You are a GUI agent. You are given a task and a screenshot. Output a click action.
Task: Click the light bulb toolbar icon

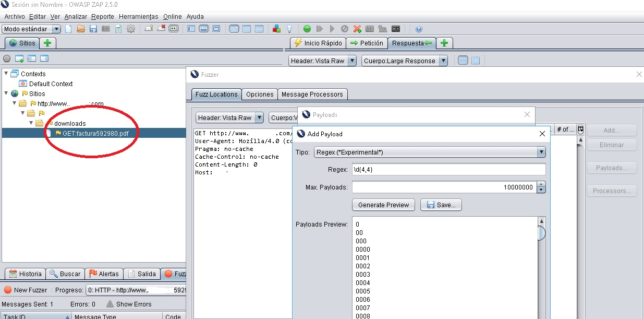pos(289,29)
